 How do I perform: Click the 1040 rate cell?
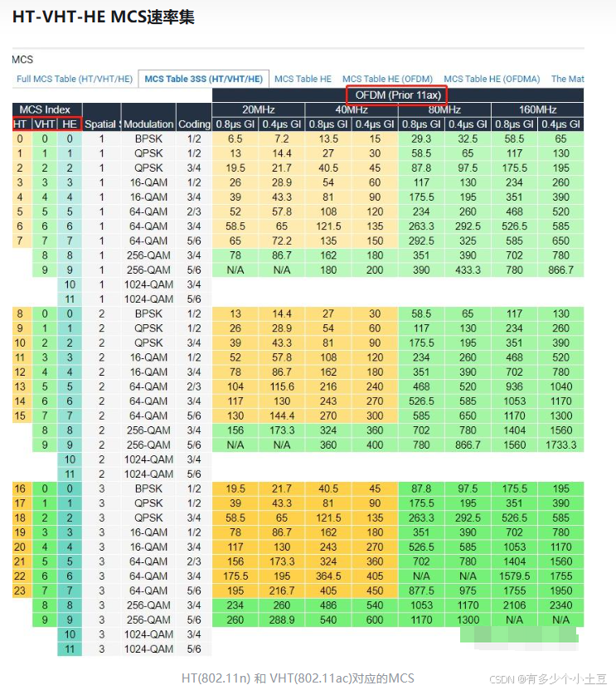pyautogui.click(x=561, y=386)
